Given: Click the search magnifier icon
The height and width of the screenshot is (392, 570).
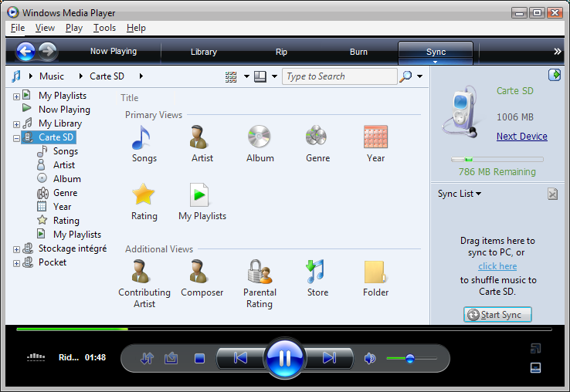Looking at the screenshot, I should point(405,76).
